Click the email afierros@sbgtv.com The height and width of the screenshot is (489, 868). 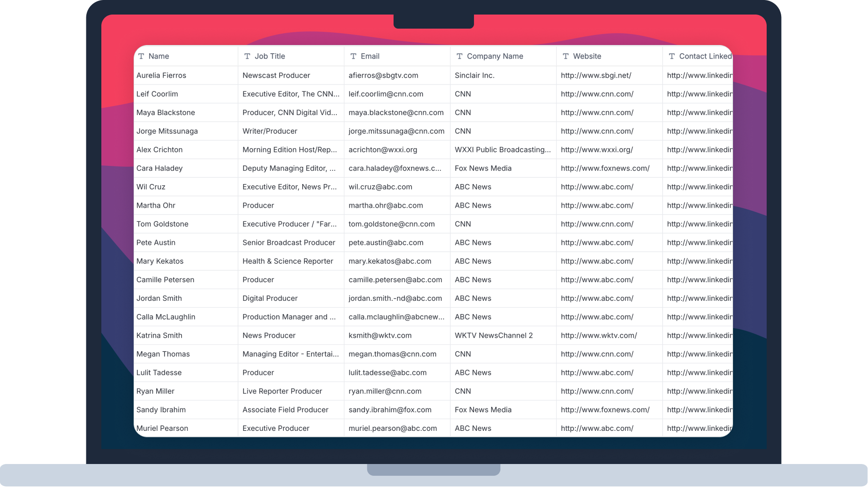[384, 75]
